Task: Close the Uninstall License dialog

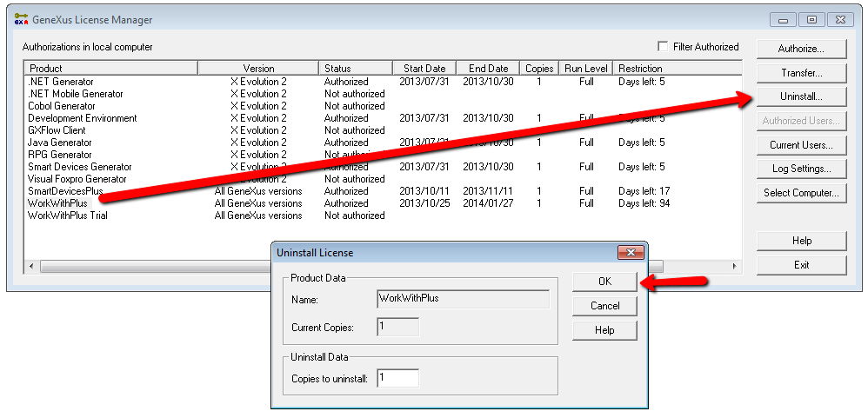Action: point(630,253)
